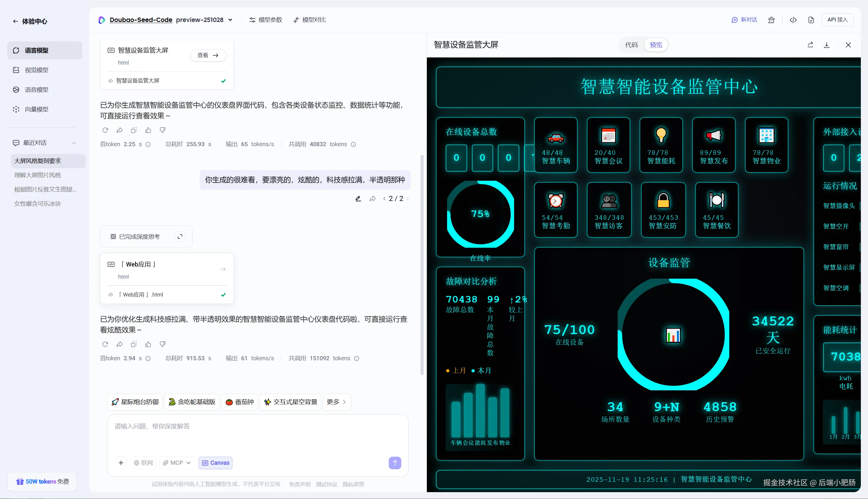Edit the user message with pencil icon
Image resolution: width=868 pixels, height=499 pixels.
pyautogui.click(x=358, y=199)
